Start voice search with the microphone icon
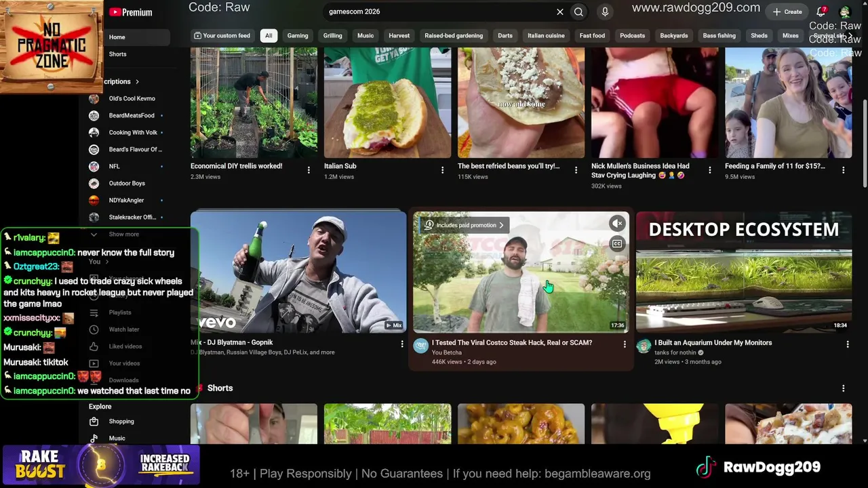The width and height of the screenshot is (868, 488). coord(605,12)
